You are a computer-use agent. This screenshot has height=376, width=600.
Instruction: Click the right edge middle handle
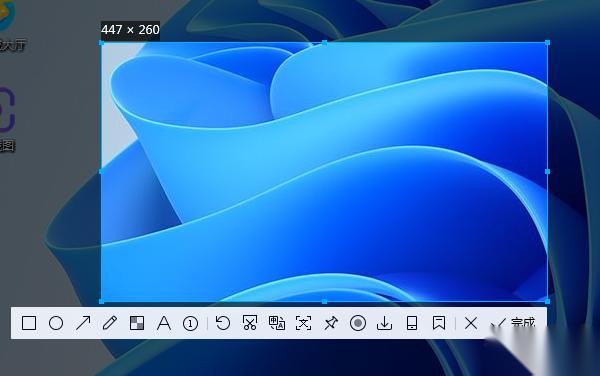pos(547,172)
